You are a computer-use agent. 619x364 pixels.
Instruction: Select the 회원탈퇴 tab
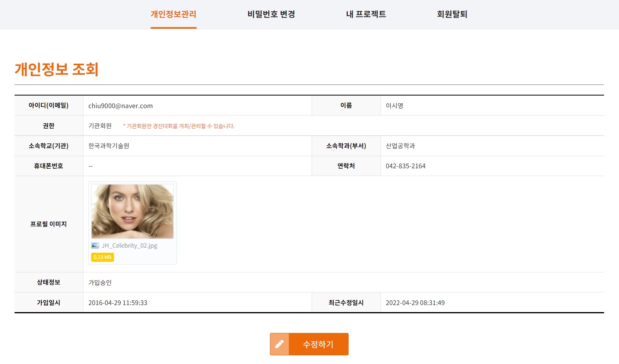(452, 14)
